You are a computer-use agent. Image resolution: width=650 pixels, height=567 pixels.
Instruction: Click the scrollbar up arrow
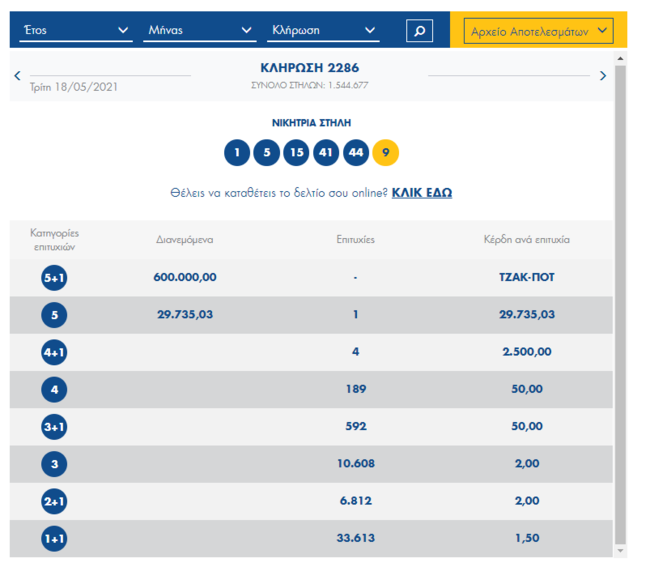pyautogui.click(x=620, y=59)
